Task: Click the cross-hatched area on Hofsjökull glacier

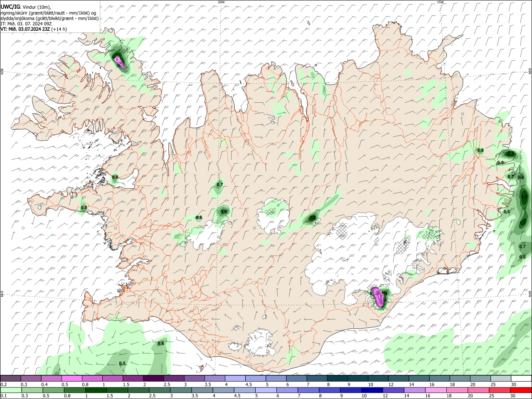Action: point(271,212)
